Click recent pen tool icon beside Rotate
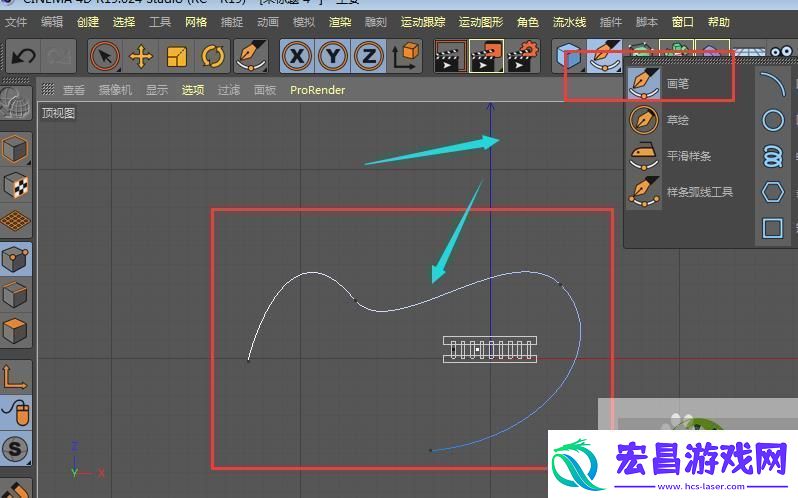This screenshot has height=498, width=798. pos(251,56)
